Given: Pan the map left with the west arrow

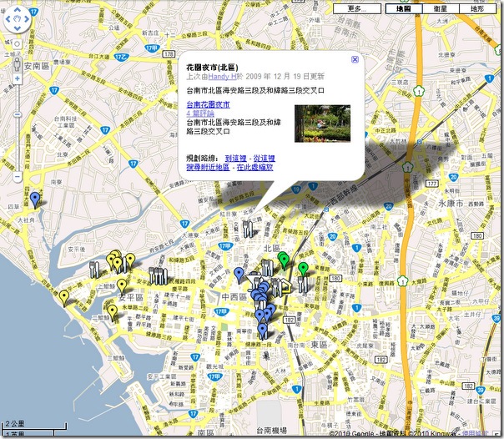Looking at the screenshot, I should point(8,19).
